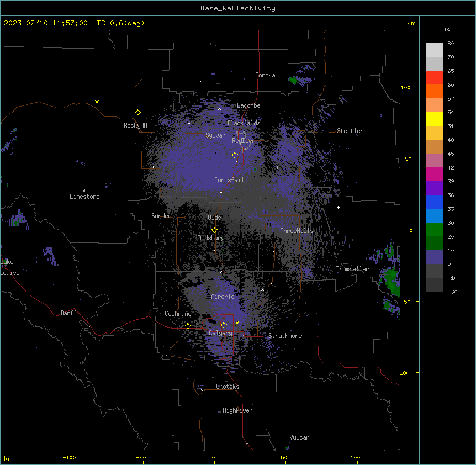Click the y-axis 50 km tick label

408,158
